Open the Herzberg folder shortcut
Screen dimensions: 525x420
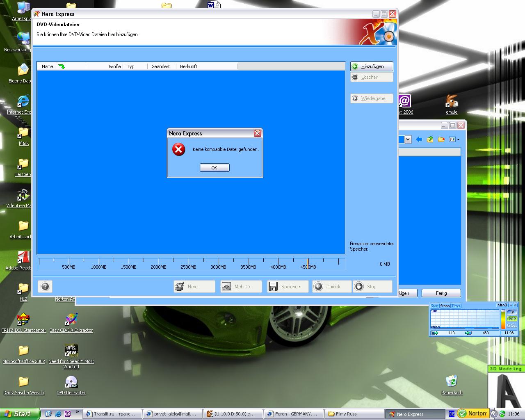pos(23,167)
